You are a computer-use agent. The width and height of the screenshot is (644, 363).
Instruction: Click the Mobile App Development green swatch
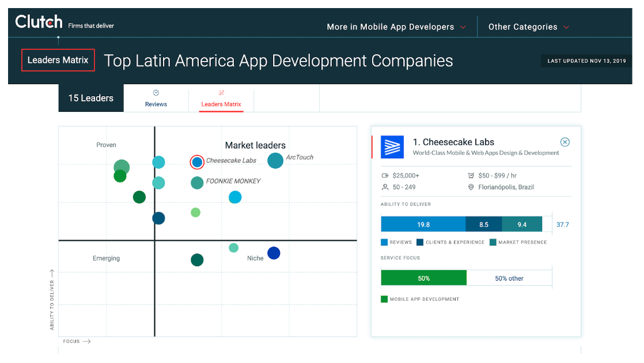click(x=384, y=299)
